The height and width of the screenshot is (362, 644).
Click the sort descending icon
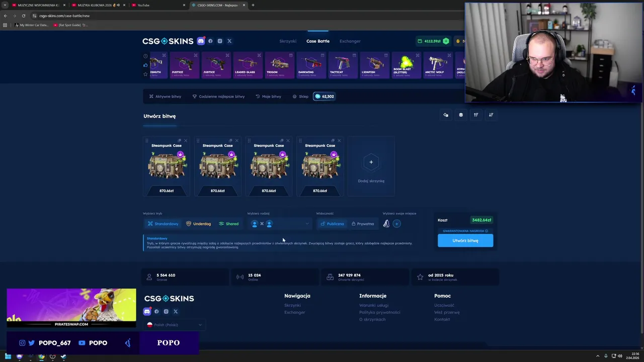click(491, 115)
